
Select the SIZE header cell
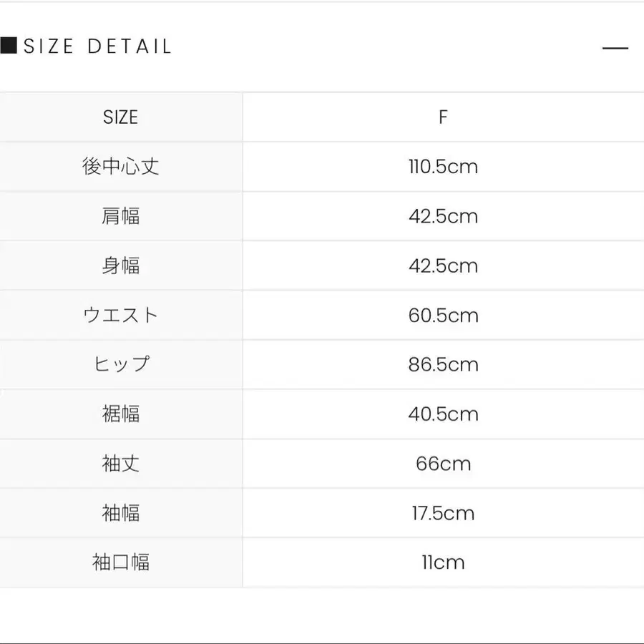coord(120,117)
